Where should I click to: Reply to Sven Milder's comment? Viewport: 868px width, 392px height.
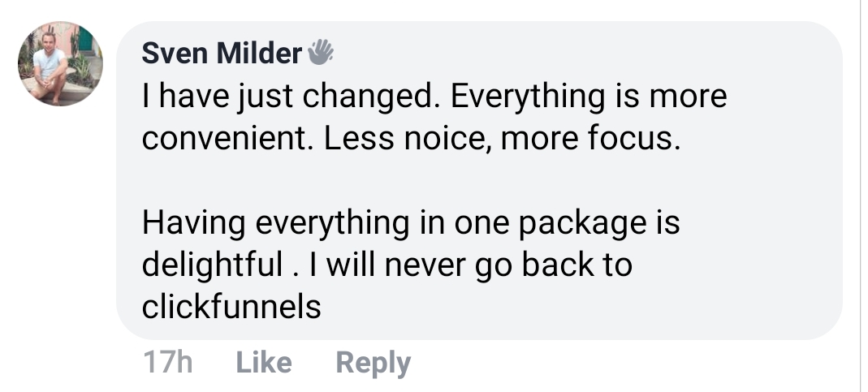pyautogui.click(x=373, y=362)
